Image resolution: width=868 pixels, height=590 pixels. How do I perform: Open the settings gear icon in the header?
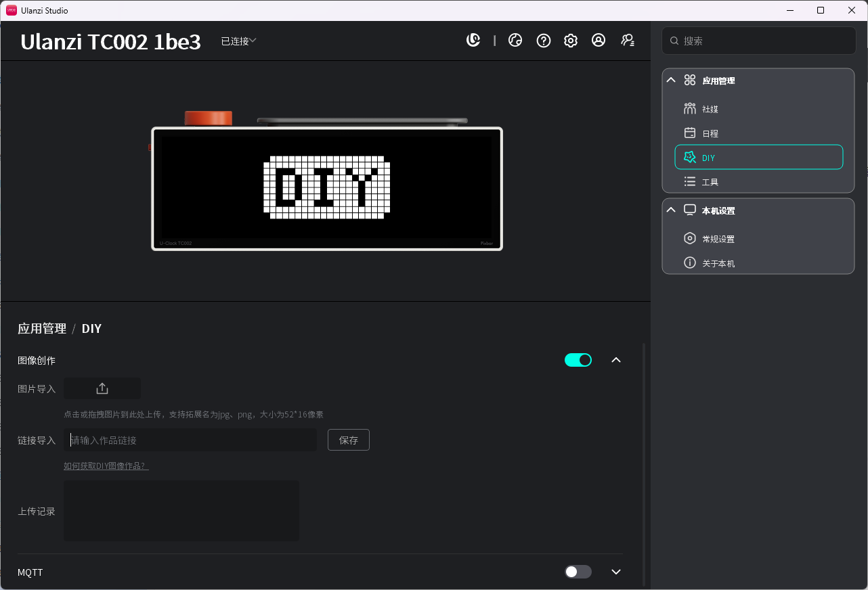coord(571,41)
